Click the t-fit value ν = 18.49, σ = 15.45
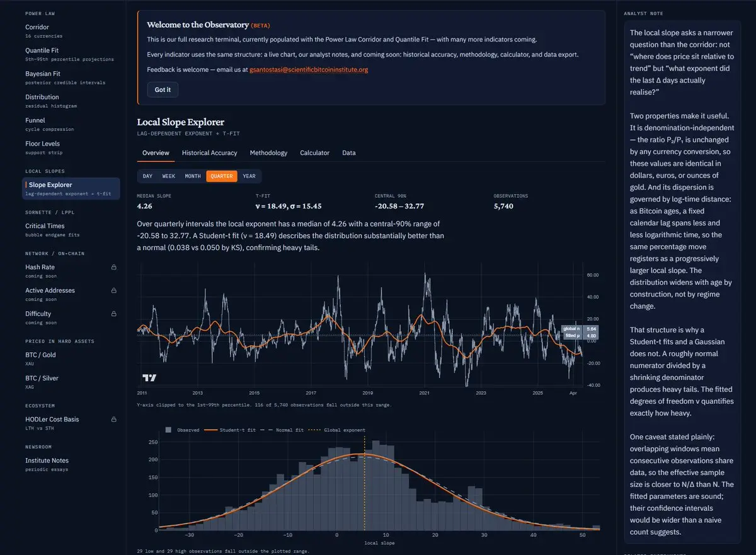The height and width of the screenshot is (555, 756). (x=289, y=206)
